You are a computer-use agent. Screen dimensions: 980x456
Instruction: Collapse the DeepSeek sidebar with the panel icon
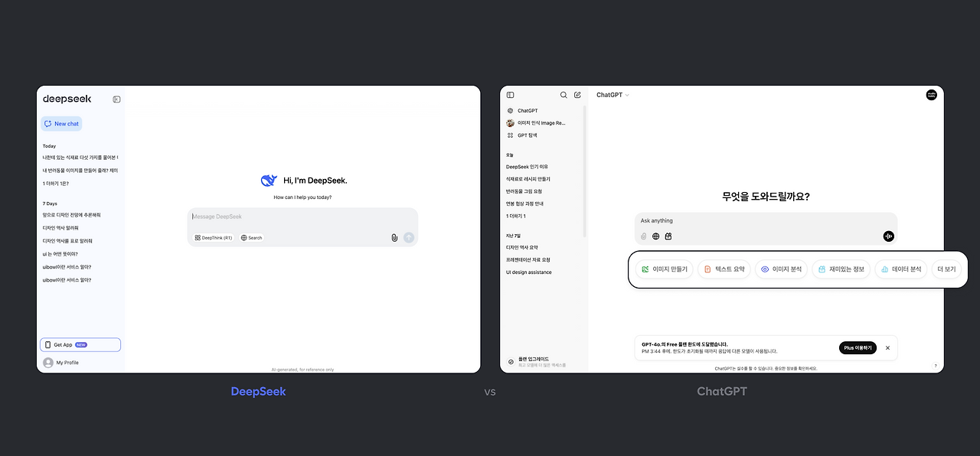tap(116, 99)
